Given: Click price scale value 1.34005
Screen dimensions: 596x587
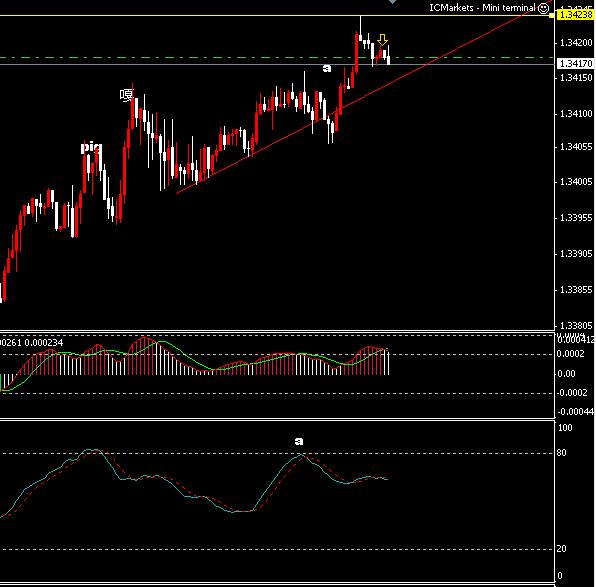Looking at the screenshot, I should point(576,182).
